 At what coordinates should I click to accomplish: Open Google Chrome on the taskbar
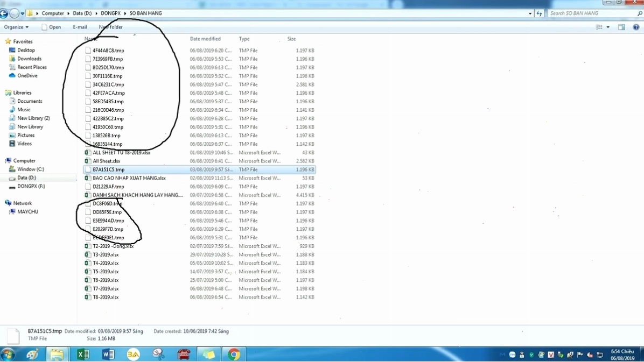234,354
